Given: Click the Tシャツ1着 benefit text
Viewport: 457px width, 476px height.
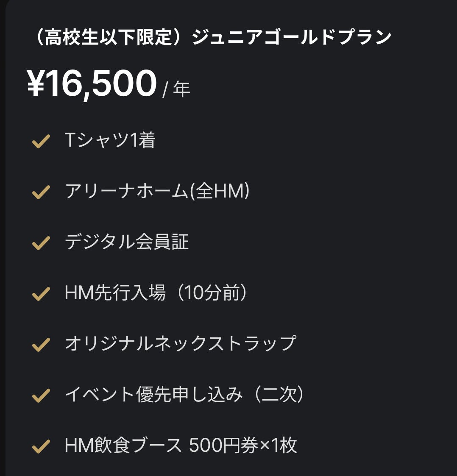Looking at the screenshot, I should tap(110, 140).
